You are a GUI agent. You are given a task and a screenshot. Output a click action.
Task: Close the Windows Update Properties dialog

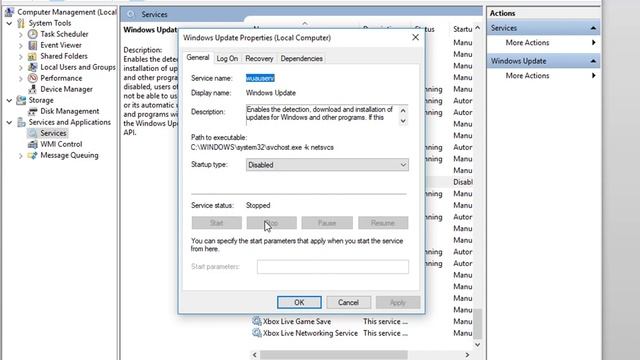(x=415, y=38)
